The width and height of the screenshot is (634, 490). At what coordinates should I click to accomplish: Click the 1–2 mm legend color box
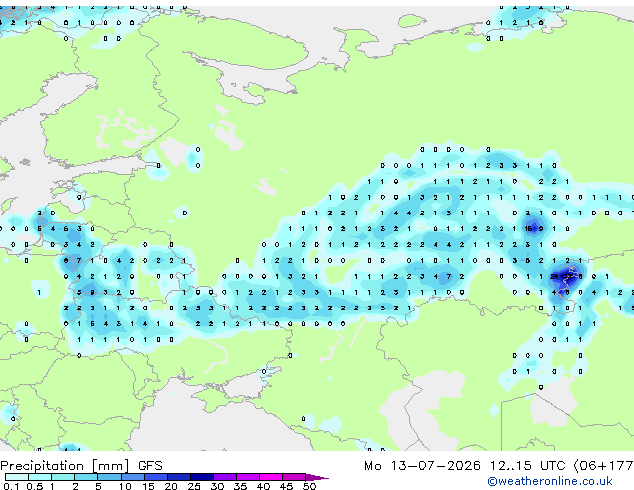(63, 477)
